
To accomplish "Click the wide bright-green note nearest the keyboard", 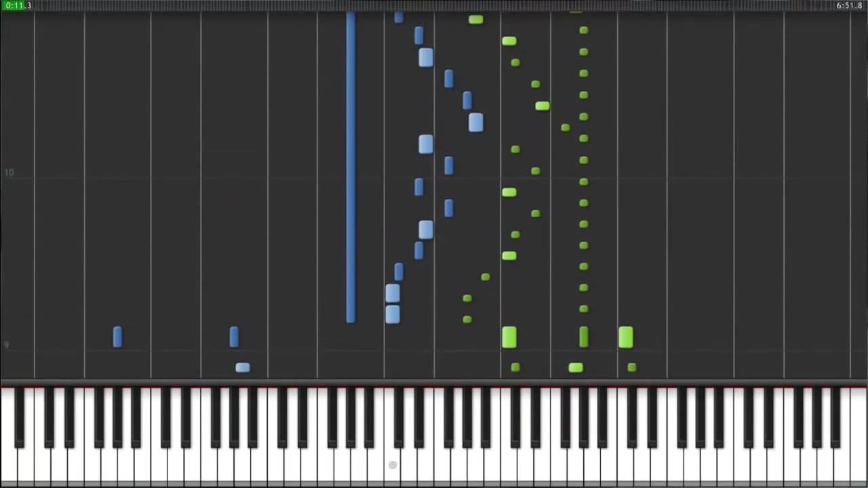I will click(576, 367).
